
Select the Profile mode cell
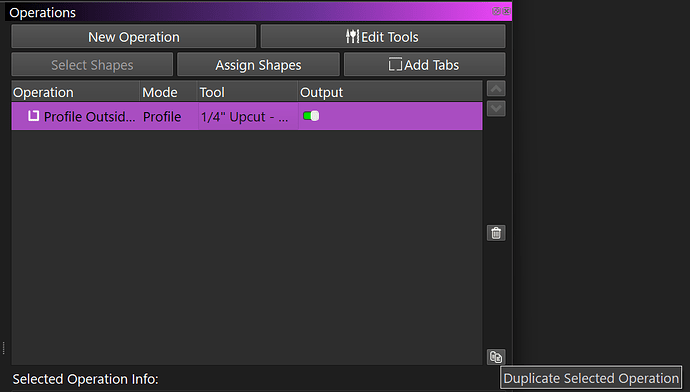pos(169,117)
